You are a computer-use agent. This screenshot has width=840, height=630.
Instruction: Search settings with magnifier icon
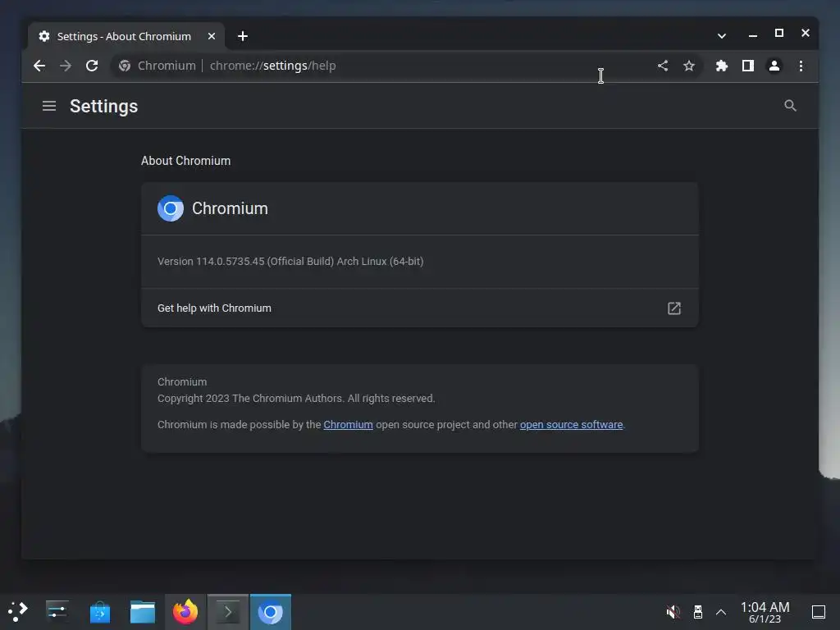(790, 106)
